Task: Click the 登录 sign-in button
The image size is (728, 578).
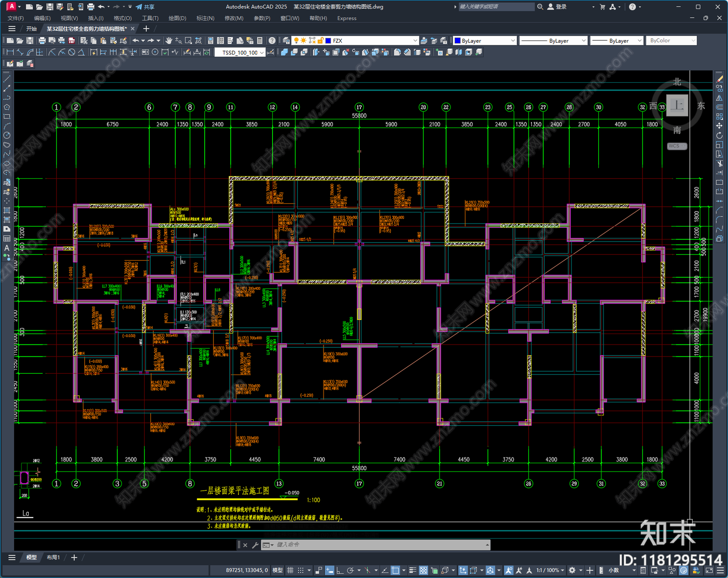Action: click(x=557, y=7)
